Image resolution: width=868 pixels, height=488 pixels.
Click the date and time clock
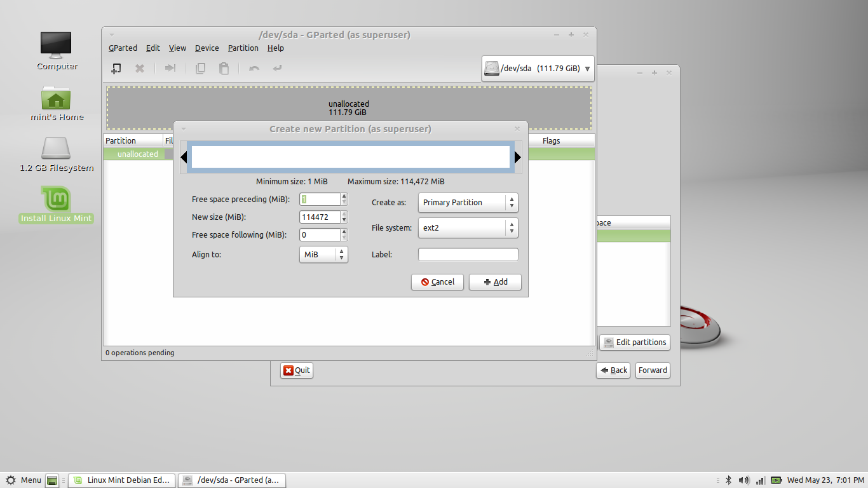(825, 480)
